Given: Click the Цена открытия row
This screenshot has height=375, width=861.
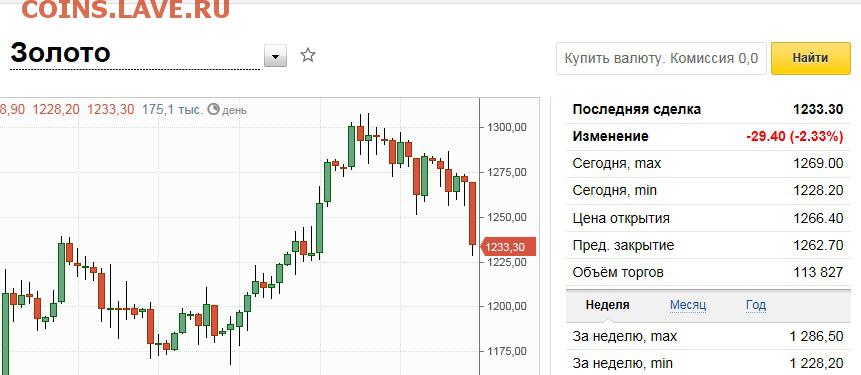Looking at the screenshot, I should 707,219.
